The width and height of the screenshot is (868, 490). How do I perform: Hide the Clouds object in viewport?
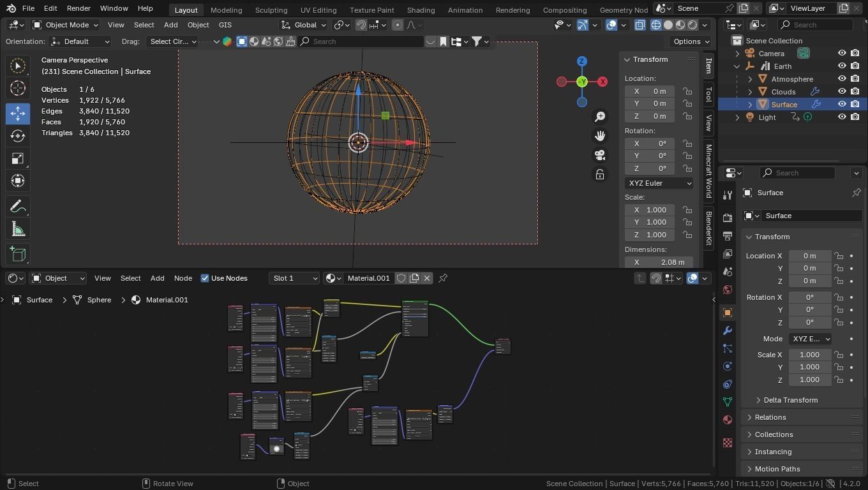tap(842, 92)
